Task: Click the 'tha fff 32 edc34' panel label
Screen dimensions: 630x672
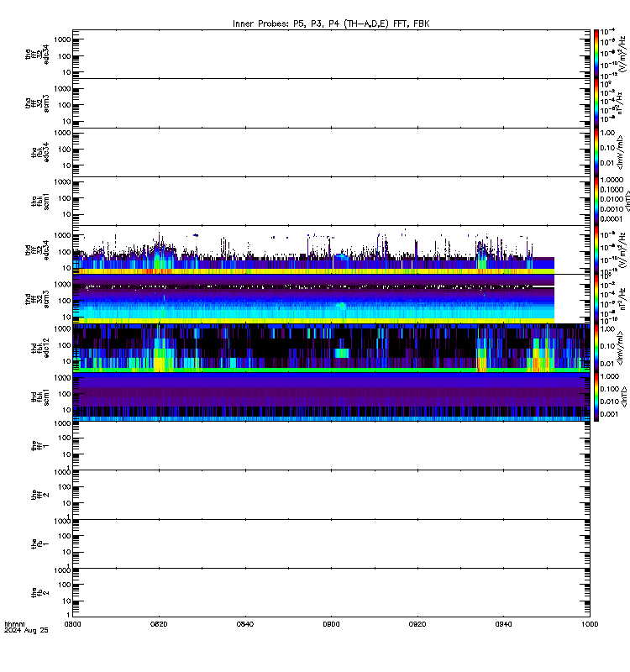Action: tap(37, 55)
